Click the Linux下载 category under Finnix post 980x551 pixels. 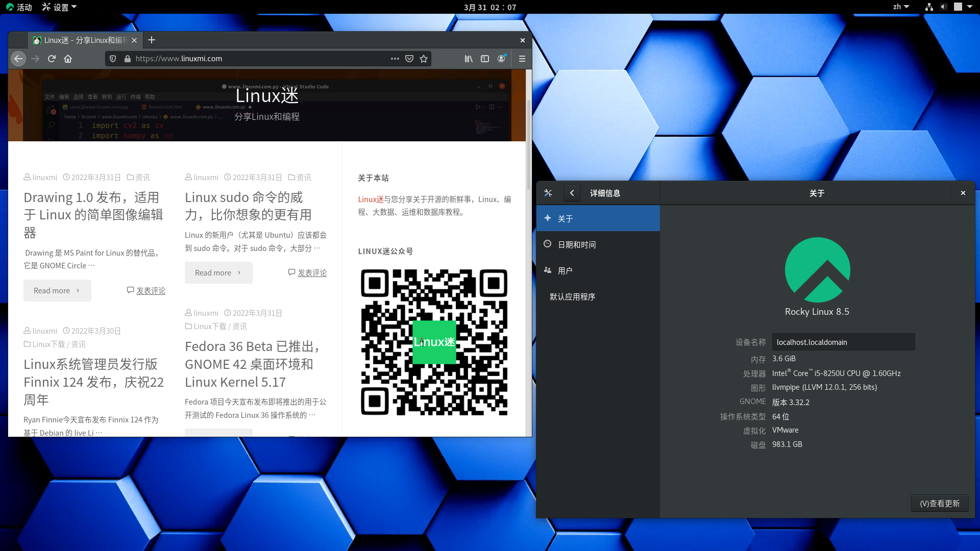48,344
